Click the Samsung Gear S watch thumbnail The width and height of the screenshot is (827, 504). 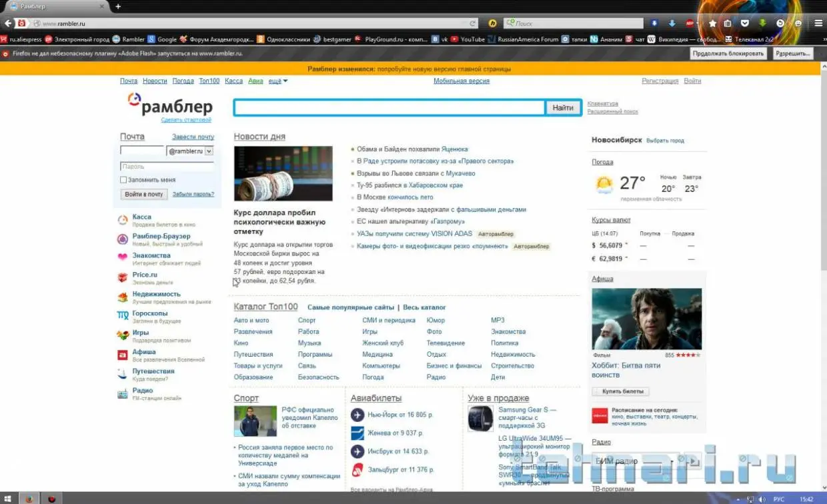pyautogui.click(x=480, y=418)
